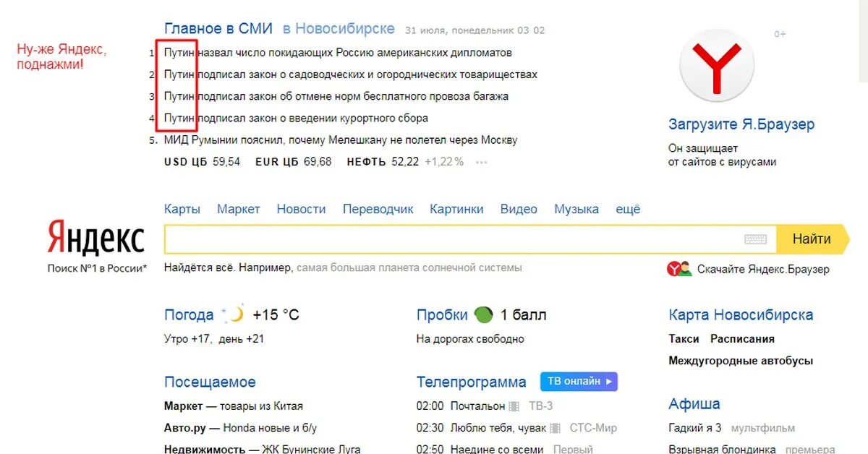Open the Расписания link
Viewport: 868px width, 454px height.
(742, 338)
